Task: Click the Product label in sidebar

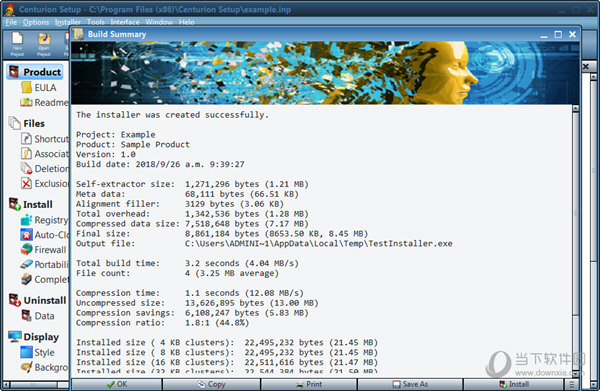Action: coord(42,72)
